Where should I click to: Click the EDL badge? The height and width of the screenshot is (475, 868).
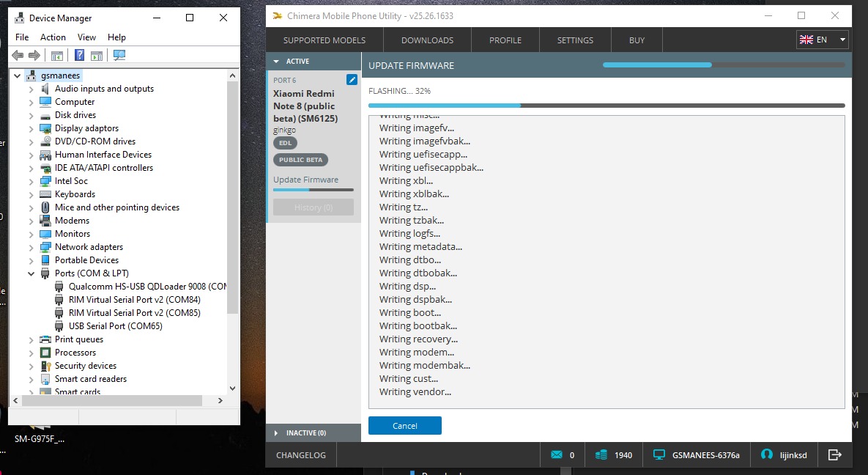point(285,143)
